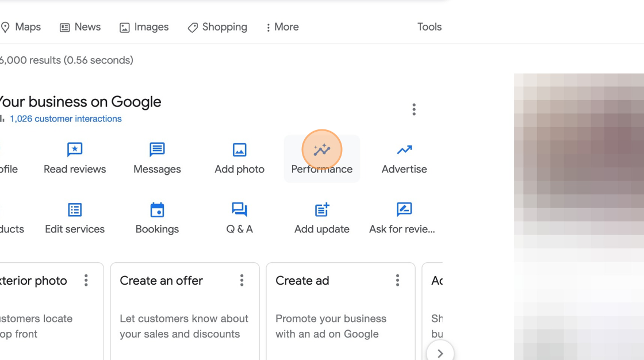Open the Create ad card
This screenshot has height=360, width=644.
(x=340, y=312)
